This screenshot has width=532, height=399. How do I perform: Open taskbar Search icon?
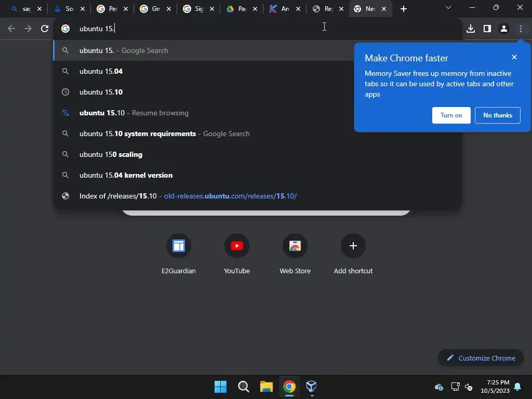(243, 387)
